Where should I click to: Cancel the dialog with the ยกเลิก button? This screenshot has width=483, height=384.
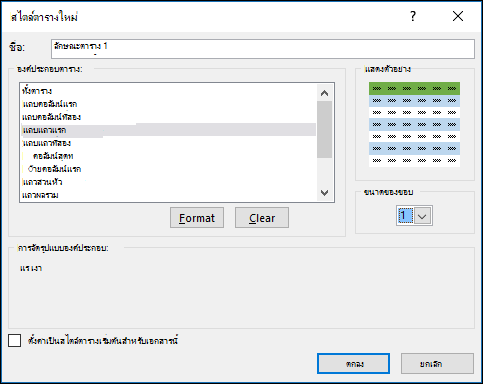(437, 364)
